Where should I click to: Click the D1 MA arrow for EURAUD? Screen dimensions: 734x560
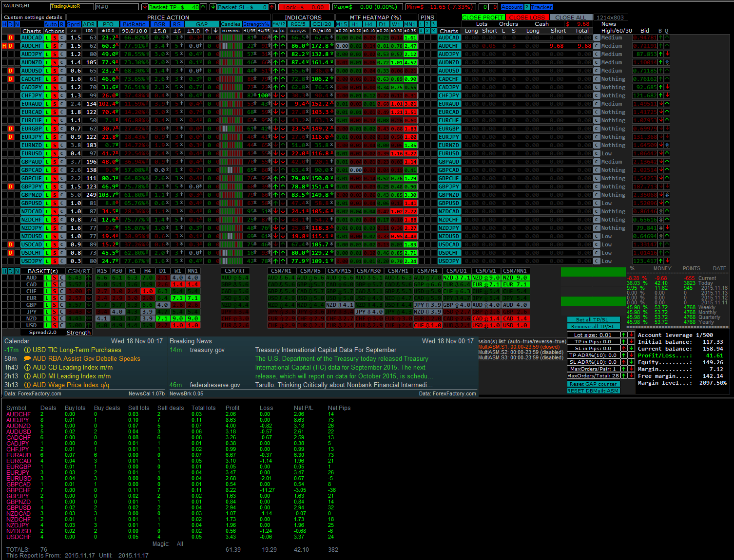[283, 104]
